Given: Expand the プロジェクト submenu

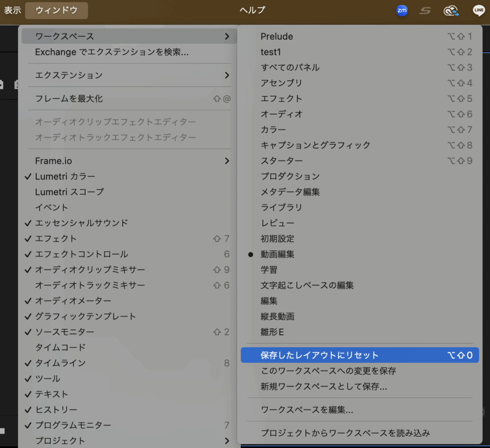Looking at the screenshot, I should (129, 440).
